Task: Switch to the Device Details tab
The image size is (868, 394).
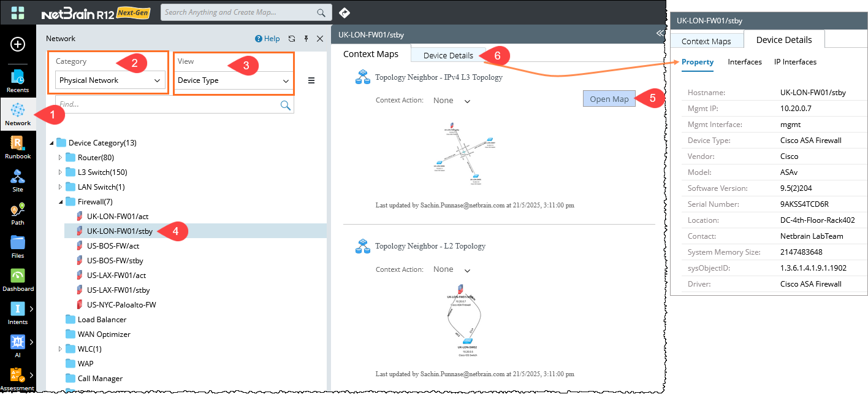Action: click(448, 55)
